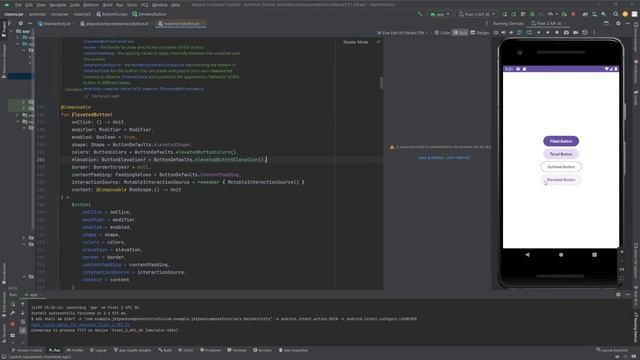
Task: Open the View menu
Action: [41, 5]
